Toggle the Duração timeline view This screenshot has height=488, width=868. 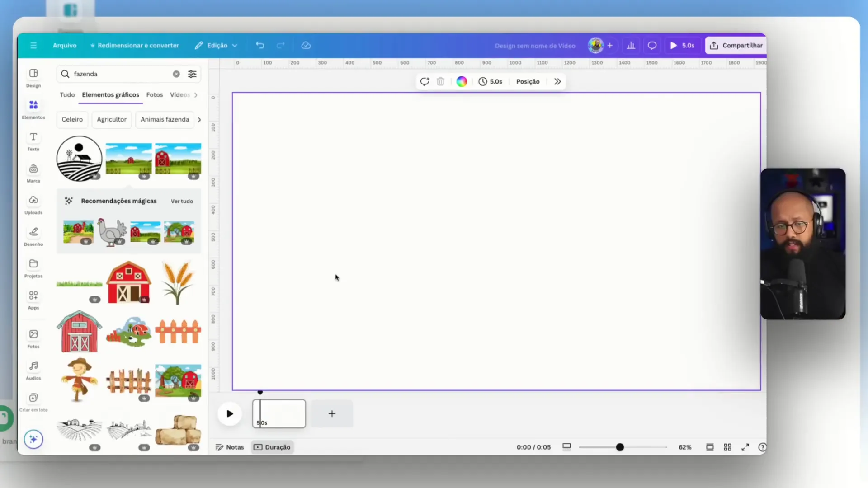272,447
